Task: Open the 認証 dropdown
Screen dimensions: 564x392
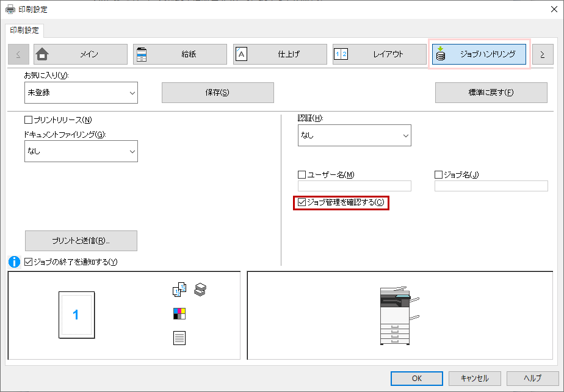Action: (354, 135)
